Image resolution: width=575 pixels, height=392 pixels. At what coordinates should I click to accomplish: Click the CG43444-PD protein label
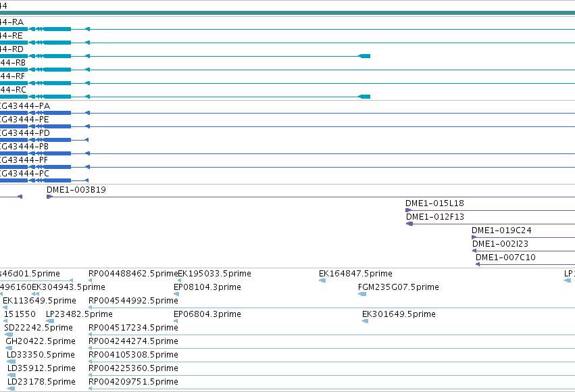(x=24, y=133)
